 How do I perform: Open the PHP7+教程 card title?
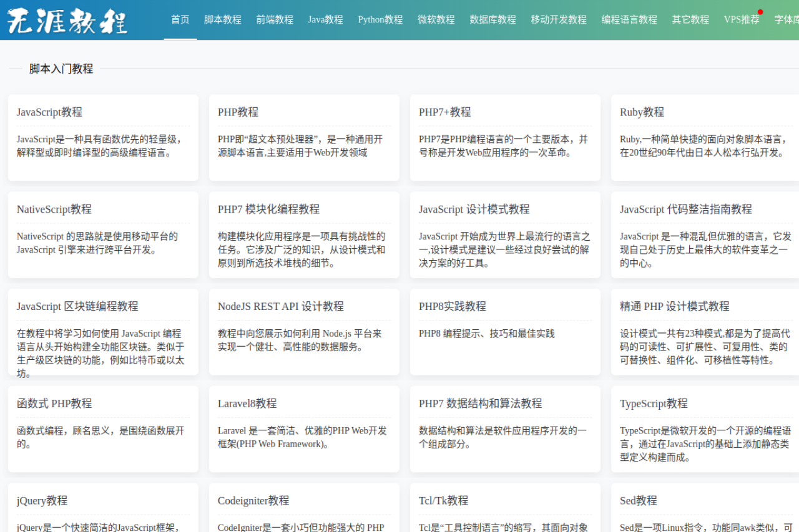[445, 112]
